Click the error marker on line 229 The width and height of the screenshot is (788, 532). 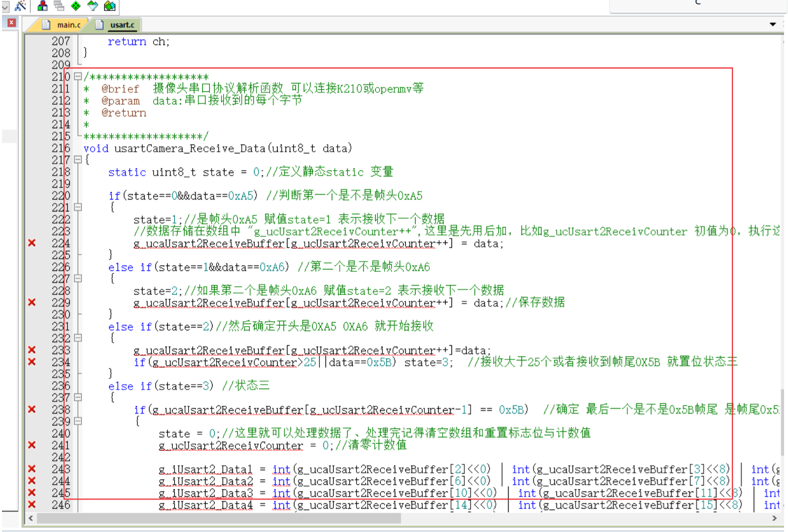click(x=32, y=302)
